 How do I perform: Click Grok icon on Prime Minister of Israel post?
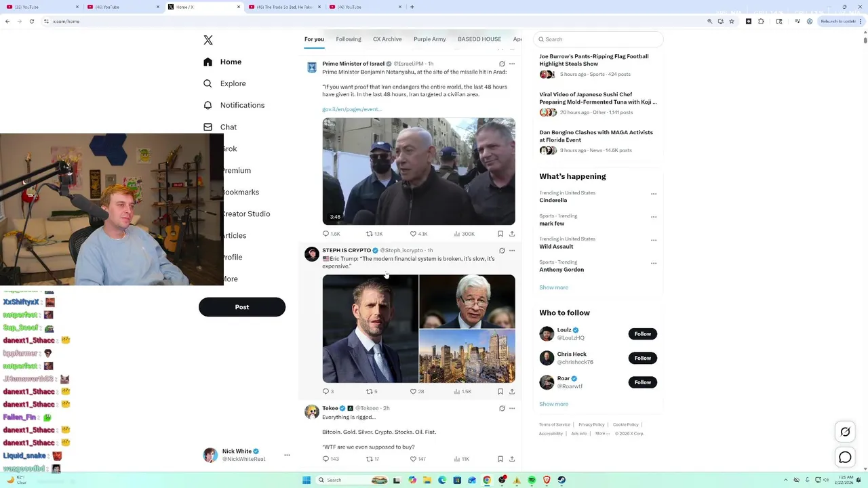point(502,64)
